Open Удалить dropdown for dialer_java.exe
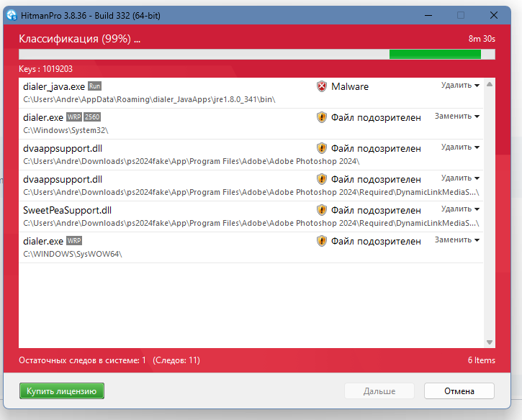Viewport: 522px width, 420px height. (460, 85)
